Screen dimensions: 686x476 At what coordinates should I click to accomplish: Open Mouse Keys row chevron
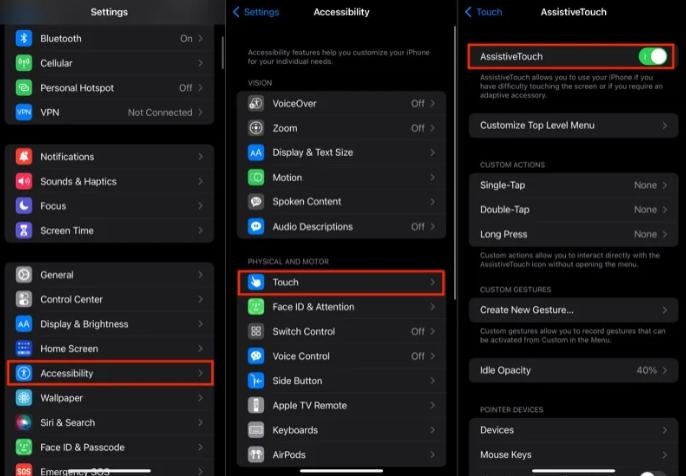[665, 455]
